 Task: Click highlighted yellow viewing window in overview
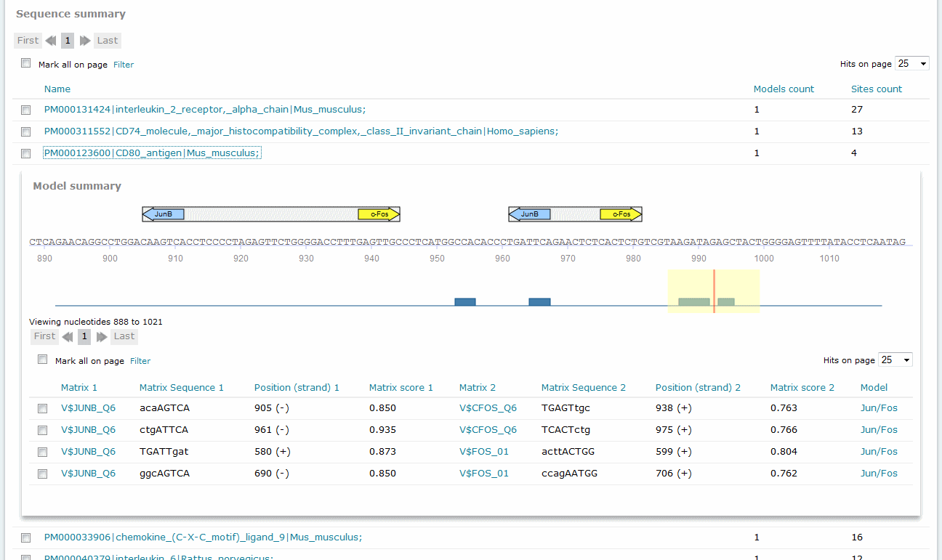tap(714, 291)
